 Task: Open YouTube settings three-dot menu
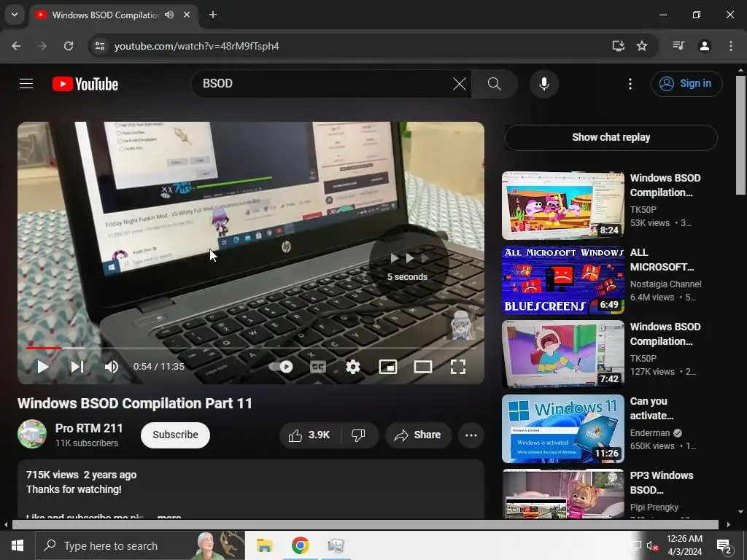coord(630,84)
